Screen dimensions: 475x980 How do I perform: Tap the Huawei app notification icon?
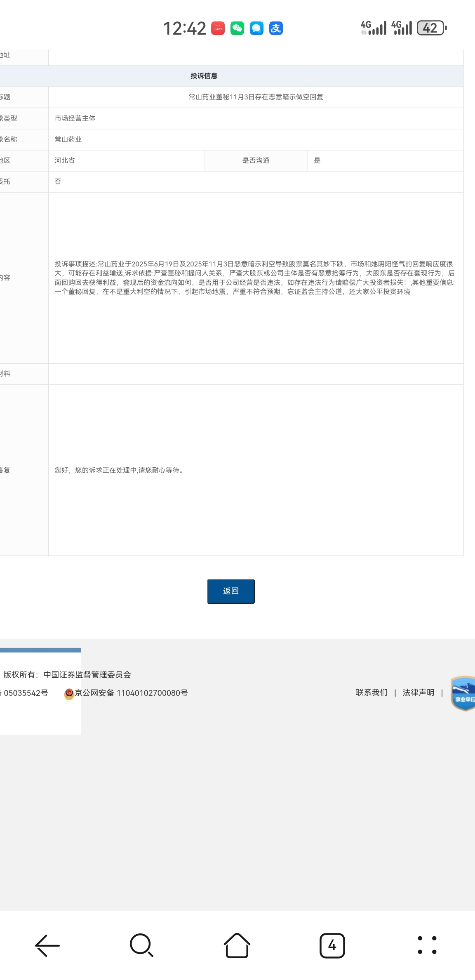pyautogui.click(x=218, y=28)
